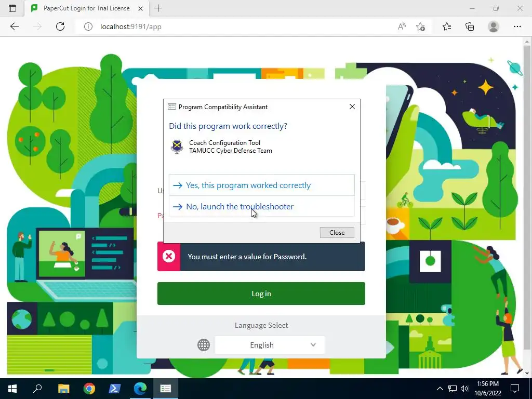The height and width of the screenshot is (399, 532).
Task: Click the Close button in Compatibility Assistant
Action: (337, 232)
